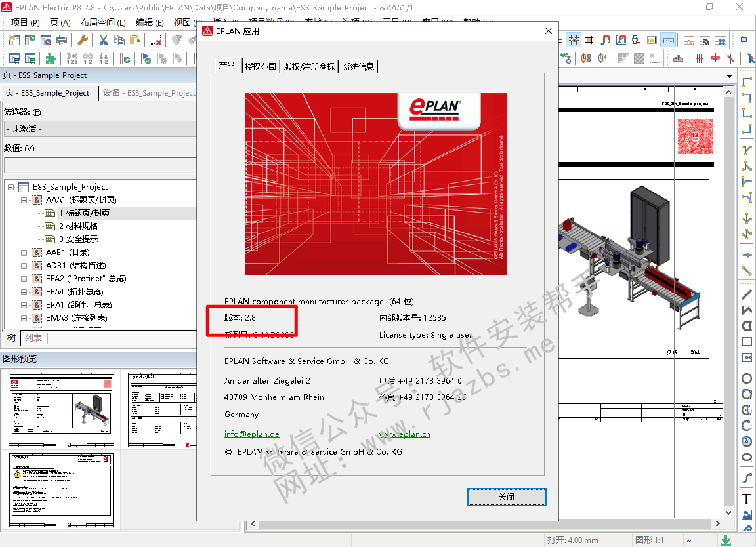This screenshot has width=756, height=547.
Task: Click the green download arrow in status bar
Action: coord(726,540)
